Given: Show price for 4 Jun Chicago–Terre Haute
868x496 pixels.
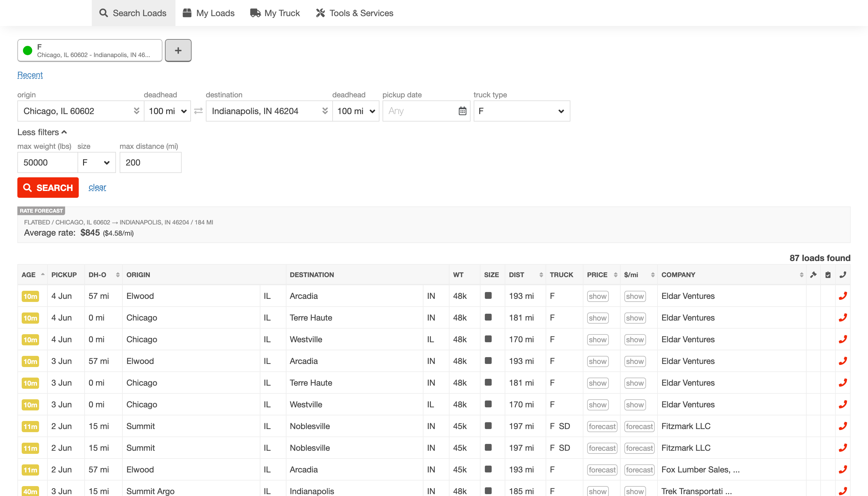Looking at the screenshot, I should pyautogui.click(x=597, y=318).
